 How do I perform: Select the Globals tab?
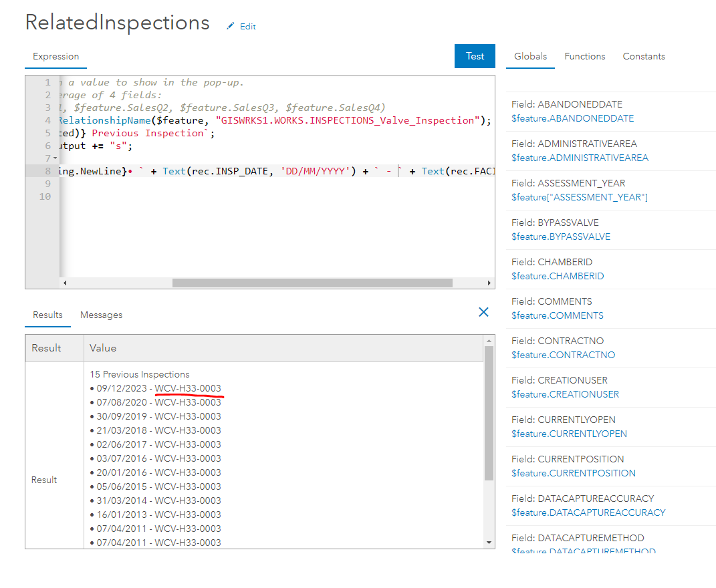tap(530, 56)
